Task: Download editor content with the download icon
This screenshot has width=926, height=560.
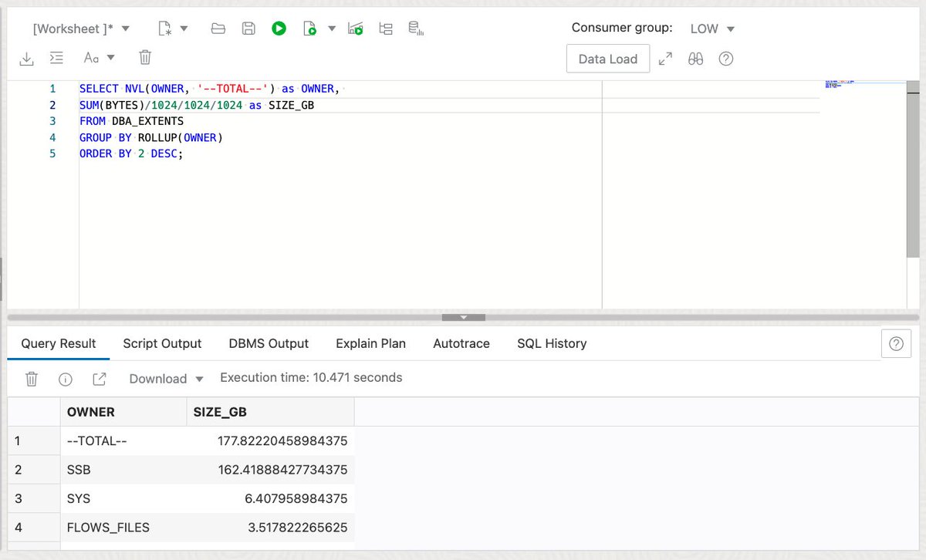Action: click(x=26, y=58)
